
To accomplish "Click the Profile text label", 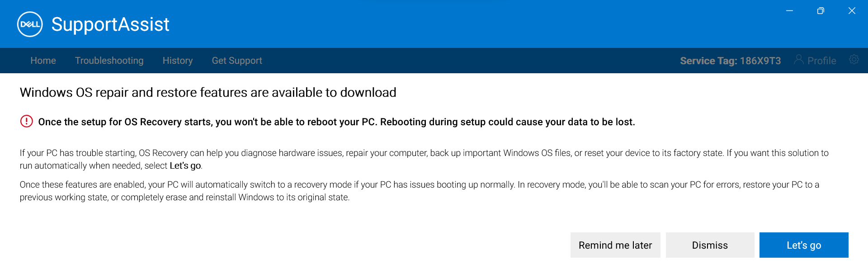I will 821,61.
